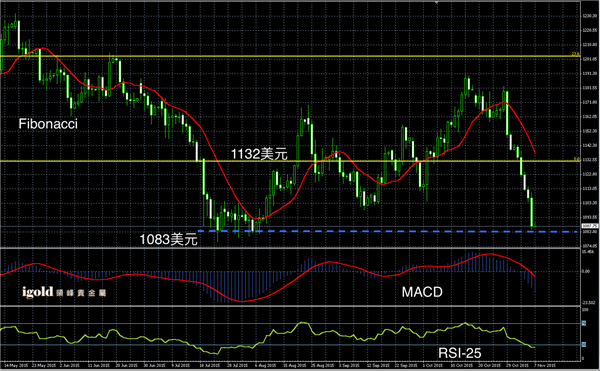Viewport: 600px width, 371px height.
Task: Click the 1230.30 price axis label
Action: (590, 16)
